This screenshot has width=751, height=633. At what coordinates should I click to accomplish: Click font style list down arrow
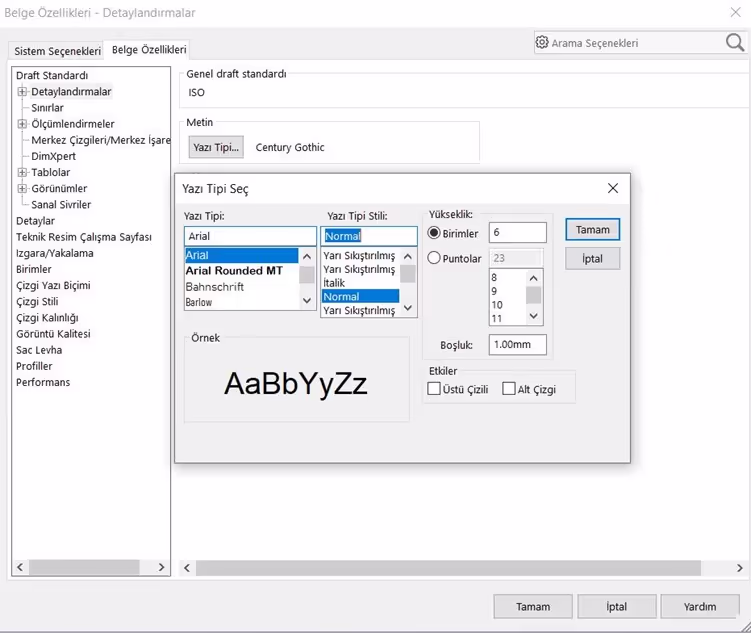click(408, 308)
